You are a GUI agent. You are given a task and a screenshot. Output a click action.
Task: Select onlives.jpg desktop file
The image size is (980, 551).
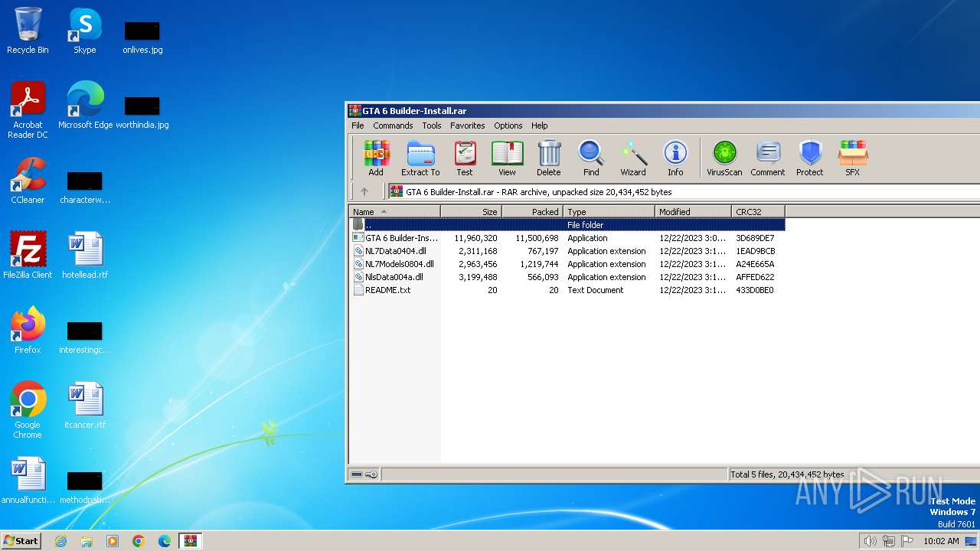(x=142, y=37)
